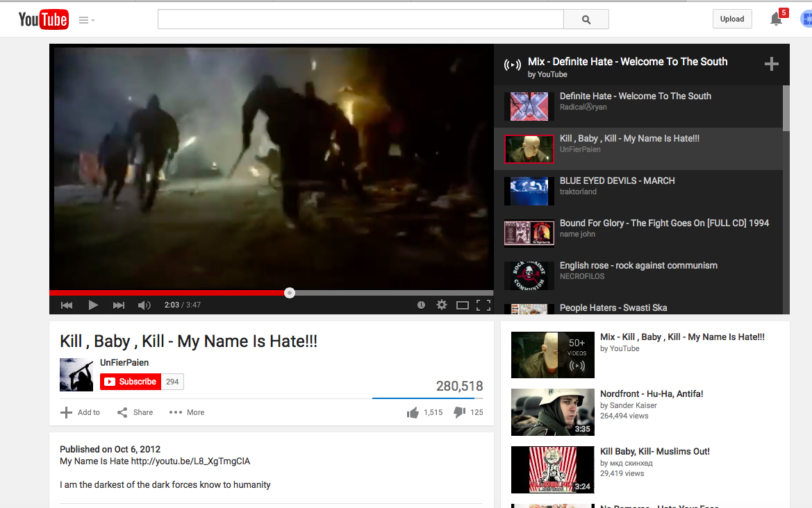Click the video progress bar scrubber
This screenshot has height=508, width=812.
[x=290, y=293]
